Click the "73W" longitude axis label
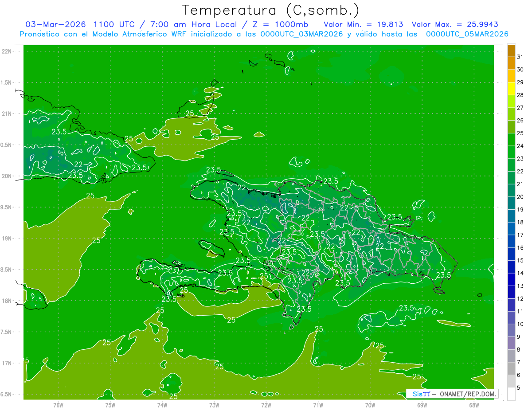Image resolution: width=532 pixels, height=411 pixels. click(214, 405)
